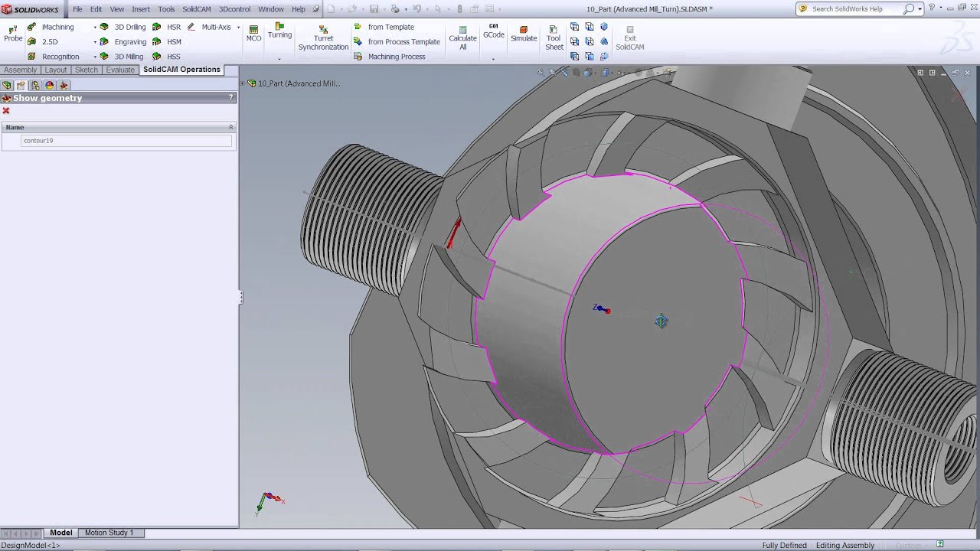Switch to the Model tab

60,533
